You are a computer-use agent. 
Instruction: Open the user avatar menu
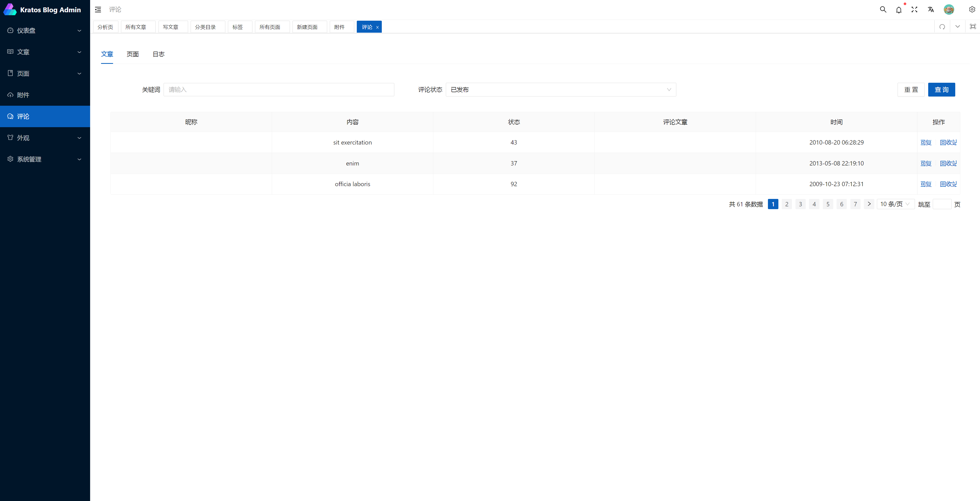coord(949,9)
